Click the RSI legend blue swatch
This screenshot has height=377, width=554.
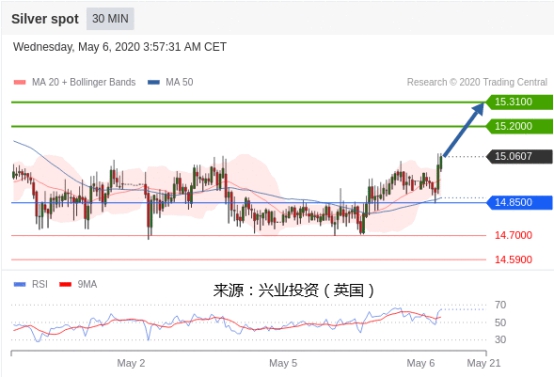tap(19, 284)
